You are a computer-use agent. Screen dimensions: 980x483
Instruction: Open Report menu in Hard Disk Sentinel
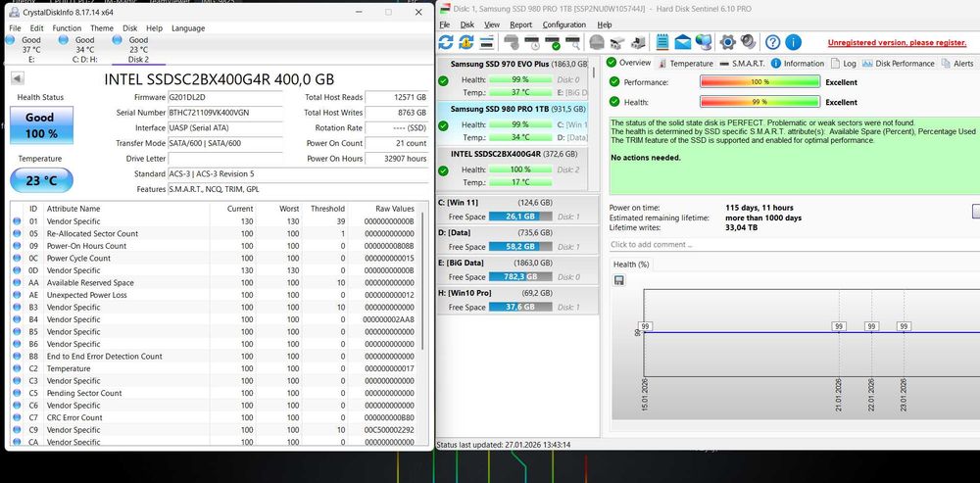[520, 25]
